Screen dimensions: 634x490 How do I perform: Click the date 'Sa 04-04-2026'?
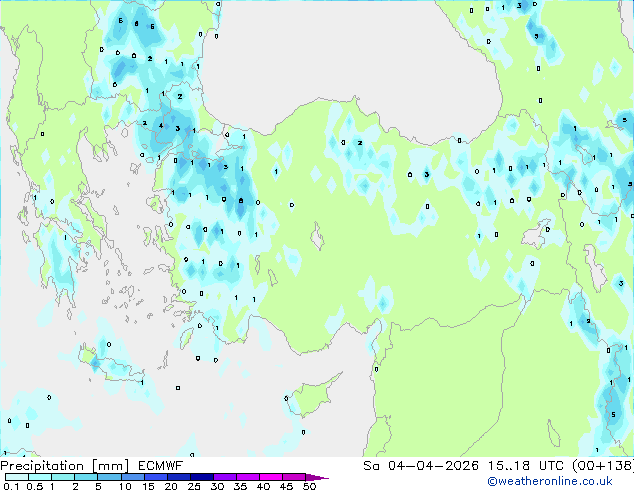click(x=421, y=466)
